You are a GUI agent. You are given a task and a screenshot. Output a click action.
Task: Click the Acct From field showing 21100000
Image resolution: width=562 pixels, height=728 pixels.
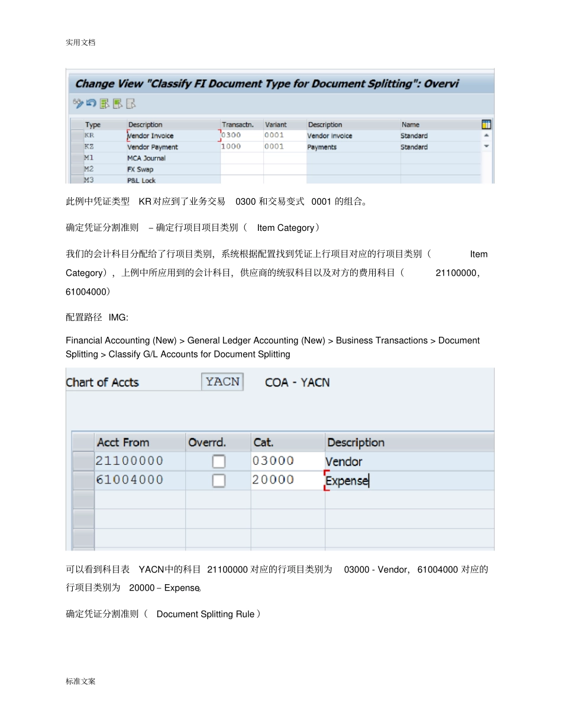(140, 462)
